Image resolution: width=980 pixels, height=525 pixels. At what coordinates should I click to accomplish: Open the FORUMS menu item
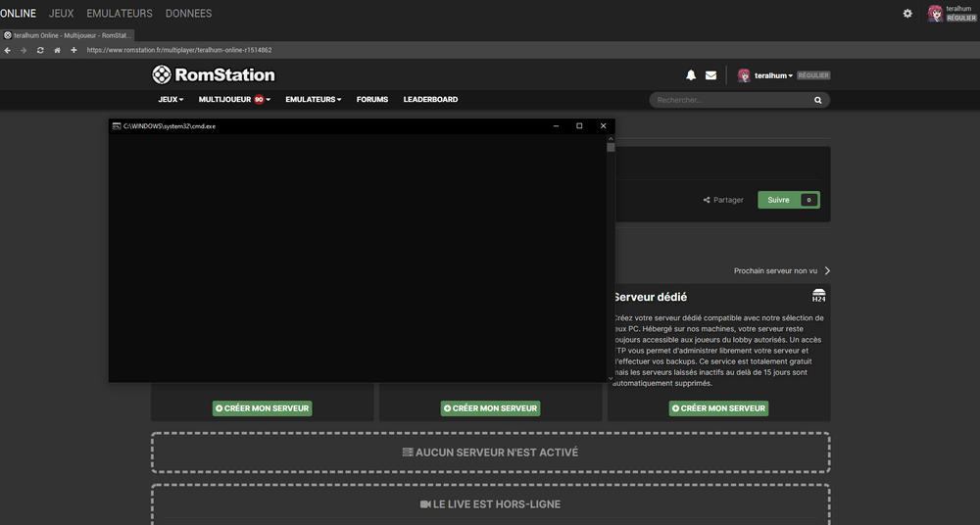(372, 100)
